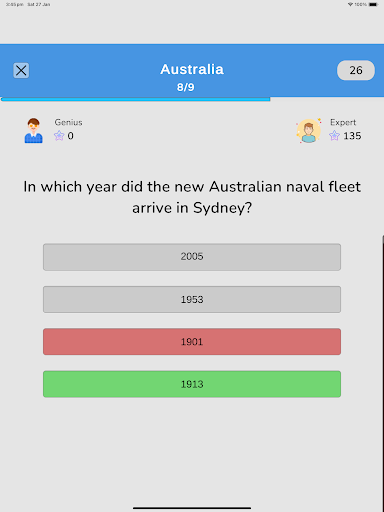Tap the green 1913 answer
Screen dimensions: 384x512
[x=192, y=384]
